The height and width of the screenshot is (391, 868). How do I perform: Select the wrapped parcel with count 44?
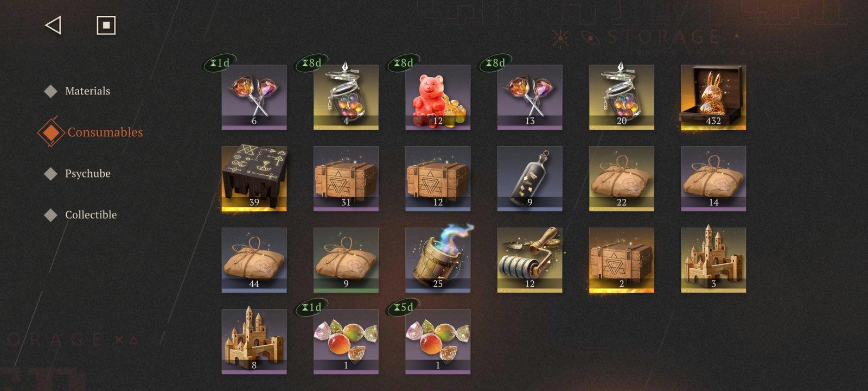click(254, 260)
